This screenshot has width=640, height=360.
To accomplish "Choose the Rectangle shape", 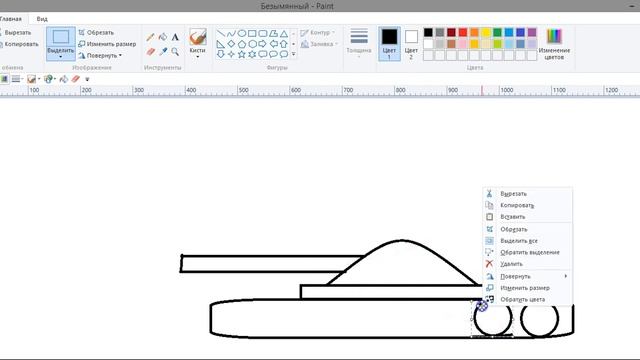I will pos(252,33).
